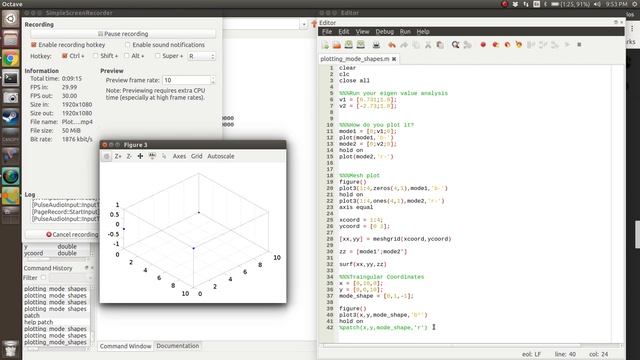640x360 pixels.
Task: Click the Previous Breakpoint icon in Editor
Action: [507, 44]
